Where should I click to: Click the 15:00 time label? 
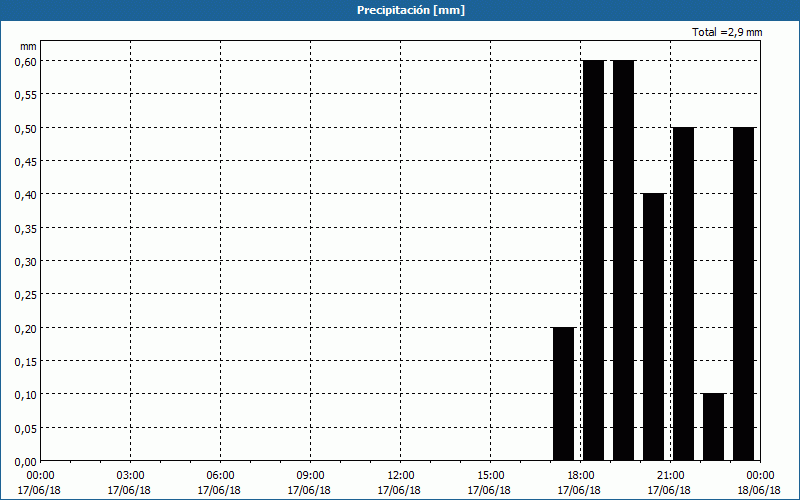coord(490,476)
